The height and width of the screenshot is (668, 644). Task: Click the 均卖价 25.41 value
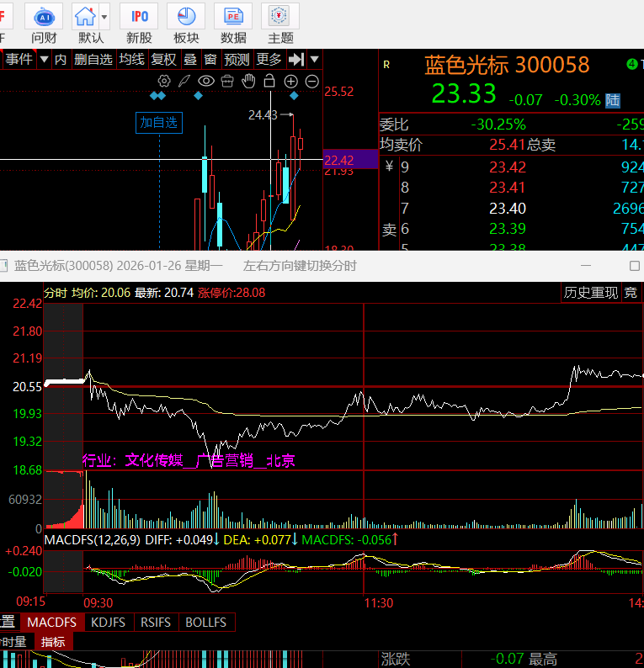tap(507, 145)
